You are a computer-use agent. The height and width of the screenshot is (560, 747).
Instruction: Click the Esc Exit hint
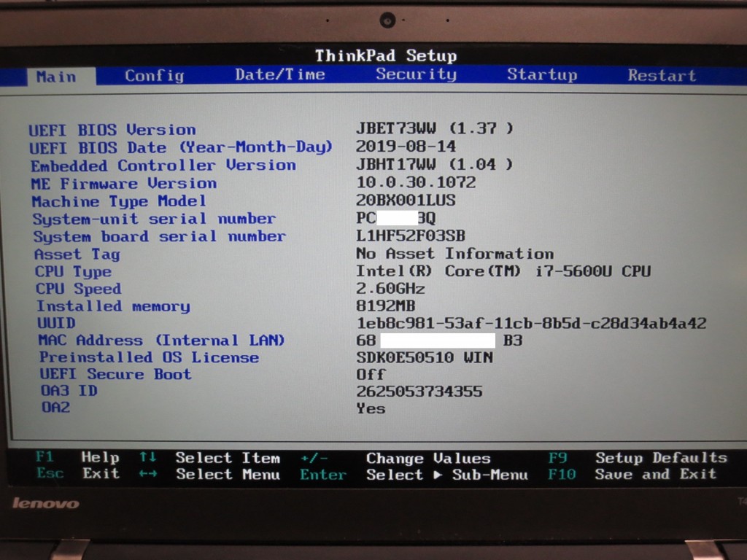point(78,473)
